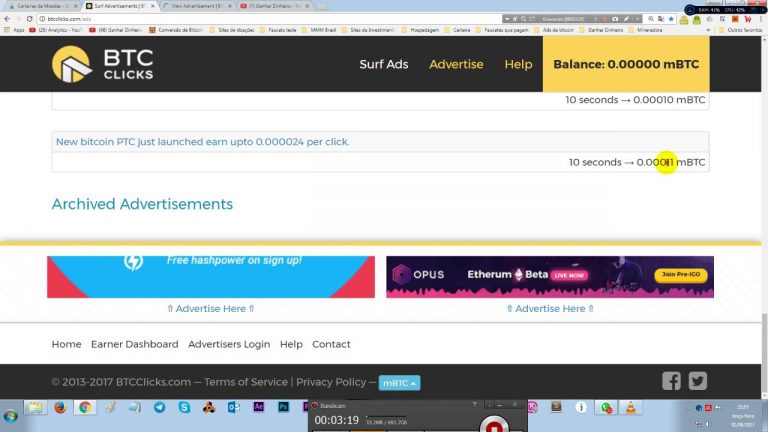This screenshot has height=432, width=768.
Task: Open the Twitter page icon
Action: tap(698, 381)
